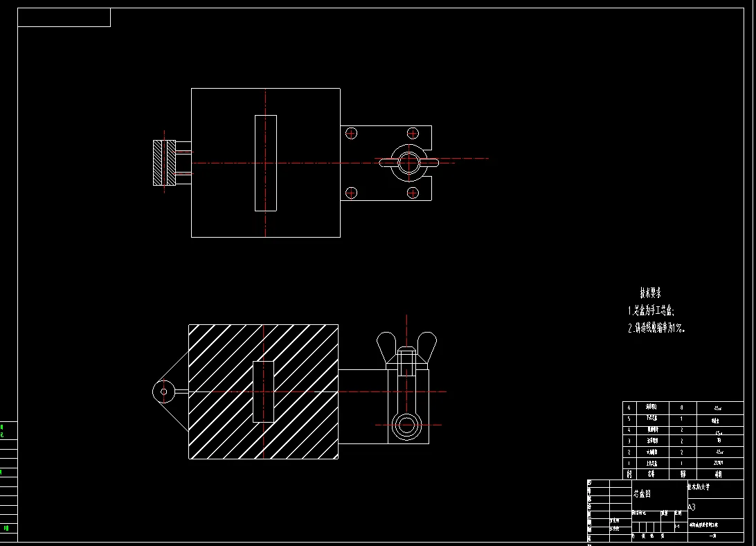Select the lower-left bolt hole on bracket

click(x=352, y=193)
